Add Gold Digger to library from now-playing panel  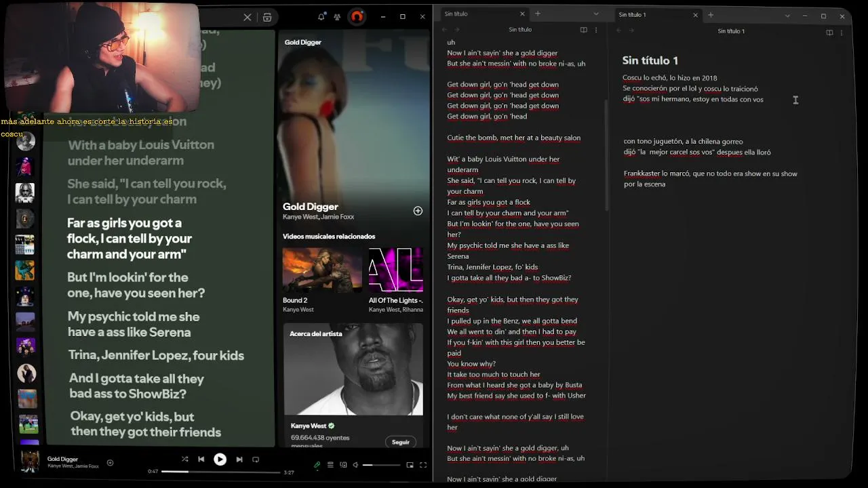click(418, 211)
